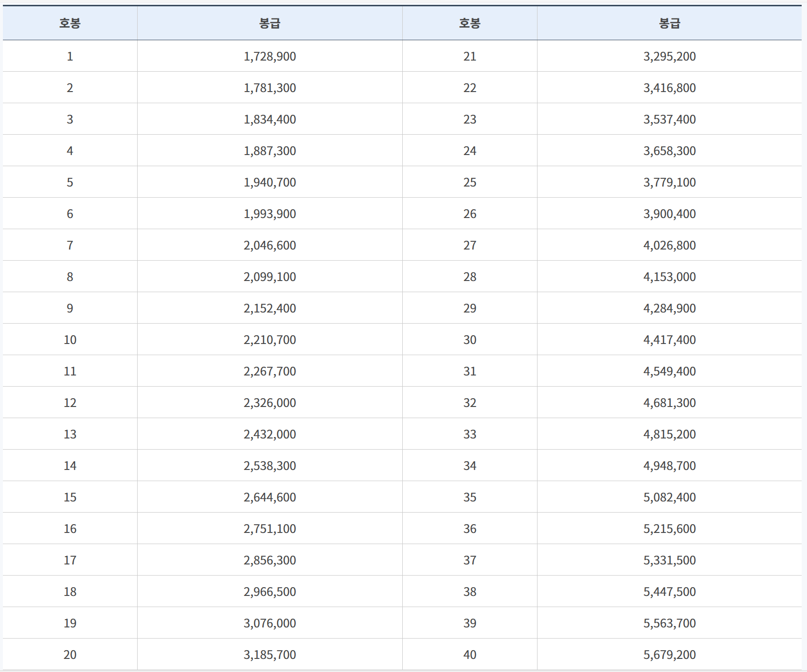Click the first 봉급 column header

tap(269, 23)
